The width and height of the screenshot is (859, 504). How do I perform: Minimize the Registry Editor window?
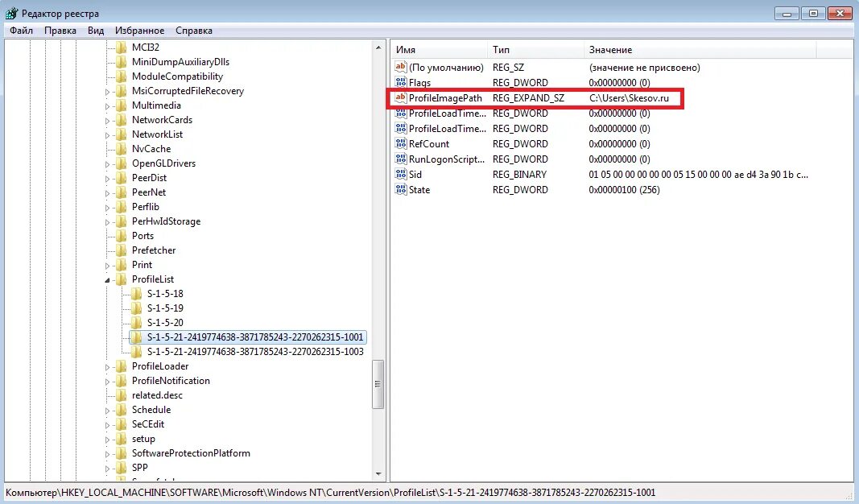[x=787, y=13]
